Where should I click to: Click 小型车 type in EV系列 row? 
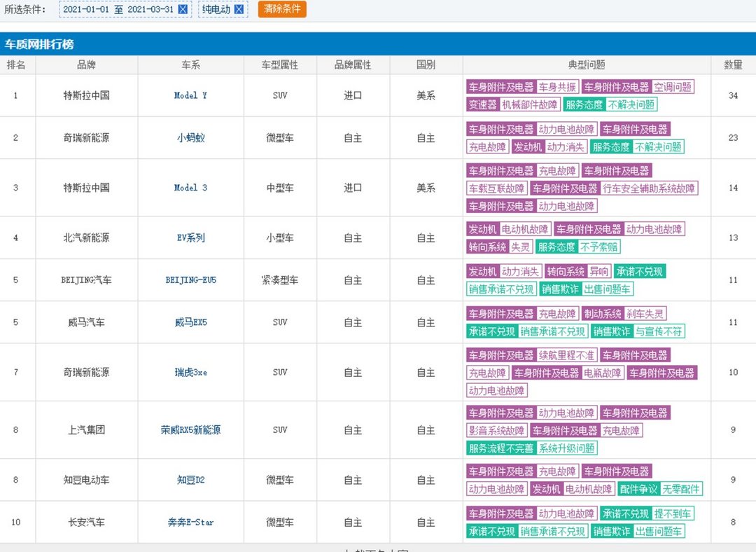279,238
